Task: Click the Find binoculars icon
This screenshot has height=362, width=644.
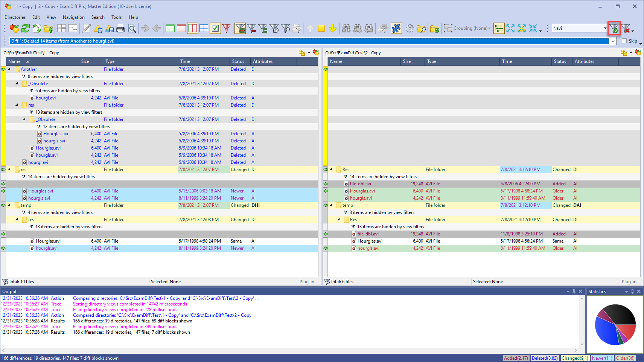Action: pyautogui.click(x=346, y=28)
